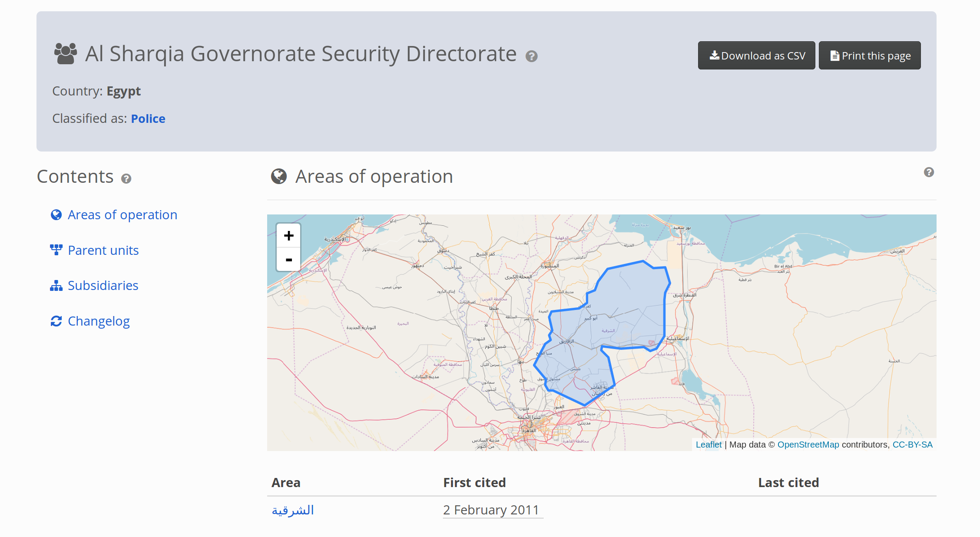
Task: Click the Areas of operation menu item
Action: tap(122, 214)
